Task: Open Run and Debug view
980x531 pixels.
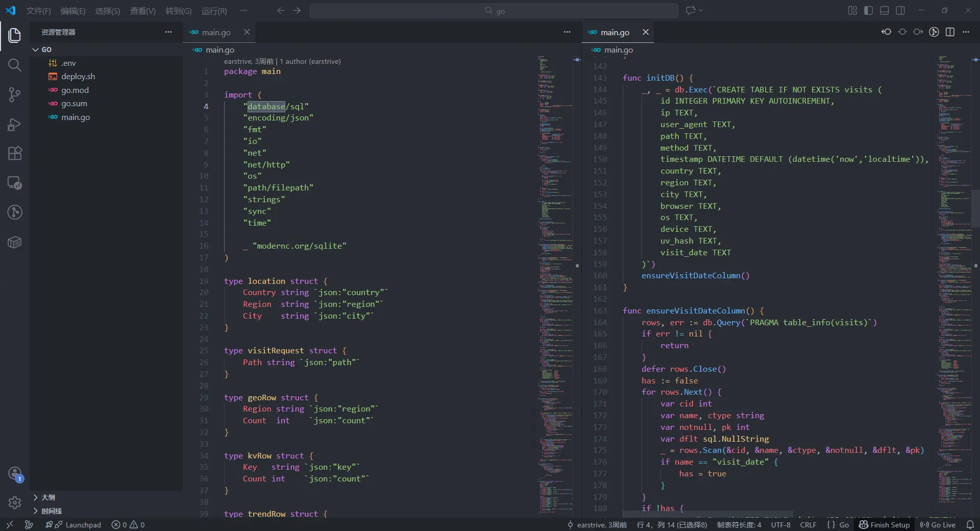Action: tap(14, 124)
